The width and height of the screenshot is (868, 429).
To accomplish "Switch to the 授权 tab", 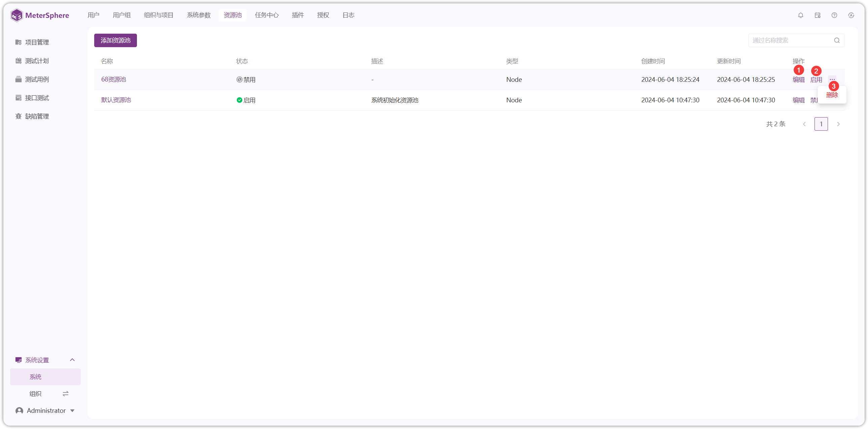I will [x=323, y=15].
